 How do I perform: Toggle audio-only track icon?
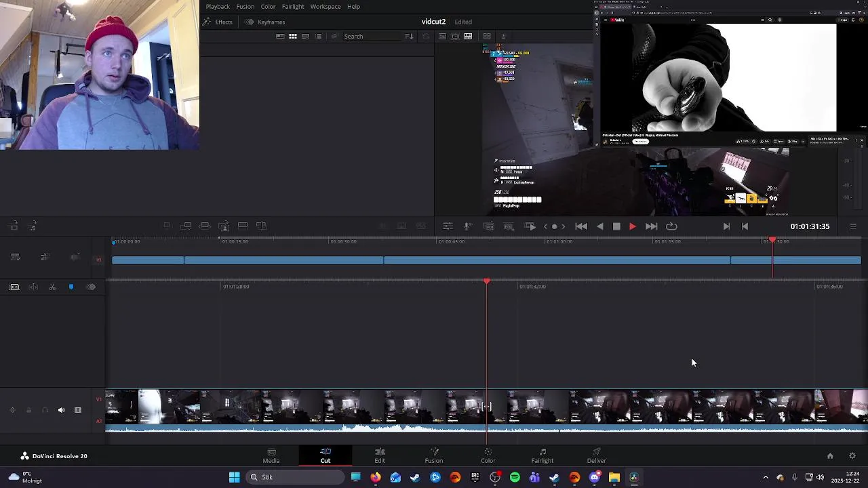pyautogui.click(x=33, y=226)
